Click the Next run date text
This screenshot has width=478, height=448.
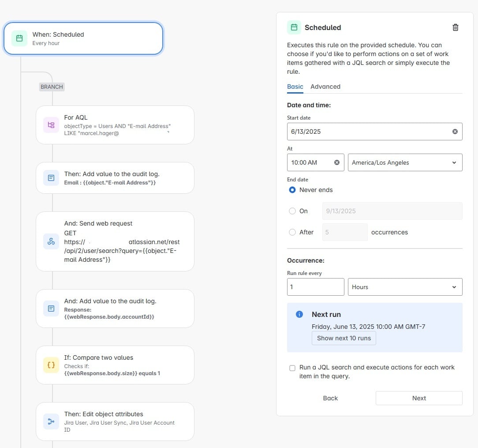(x=368, y=327)
